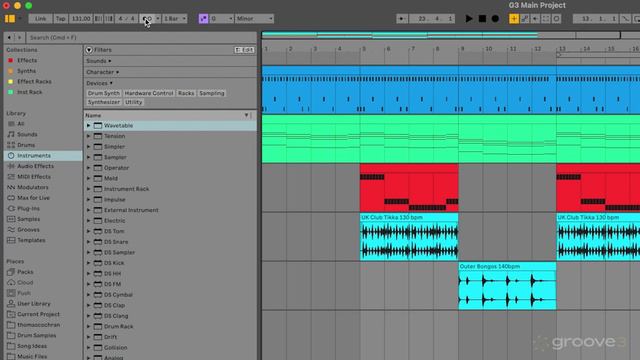Screen dimensions: 640x360
Task: Toggle the Link button
Action: (x=40, y=18)
